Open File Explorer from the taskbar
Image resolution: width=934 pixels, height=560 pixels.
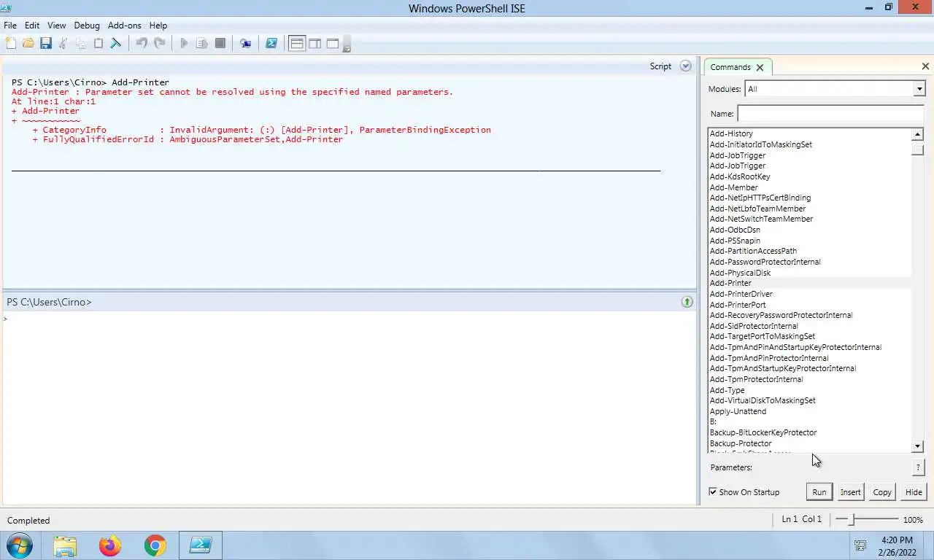pyautogui.click(x=65, y=545)
